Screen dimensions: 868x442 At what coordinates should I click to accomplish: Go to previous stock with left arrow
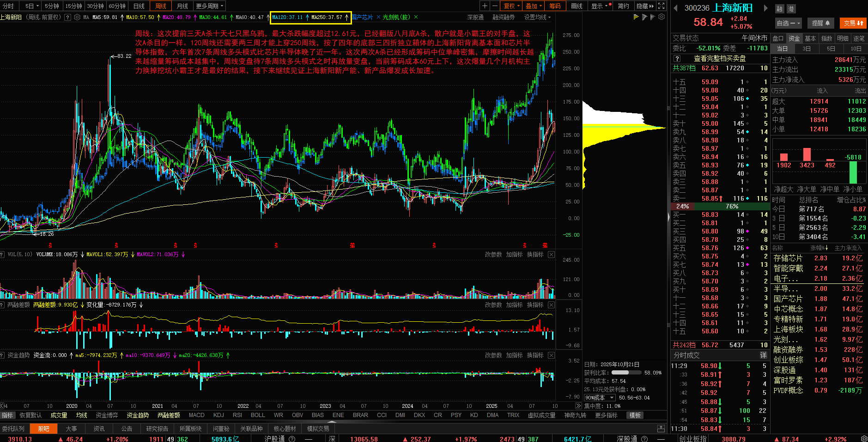(675, 8)
